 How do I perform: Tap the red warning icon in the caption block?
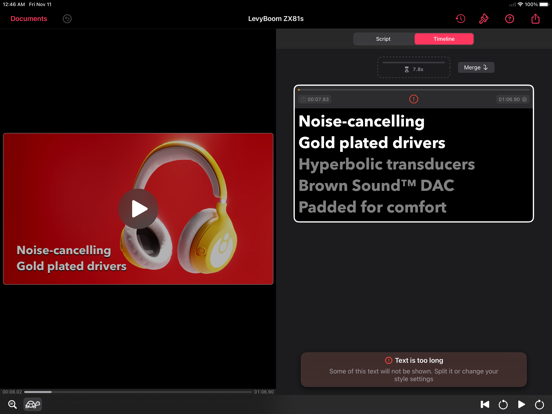[414, 99]
